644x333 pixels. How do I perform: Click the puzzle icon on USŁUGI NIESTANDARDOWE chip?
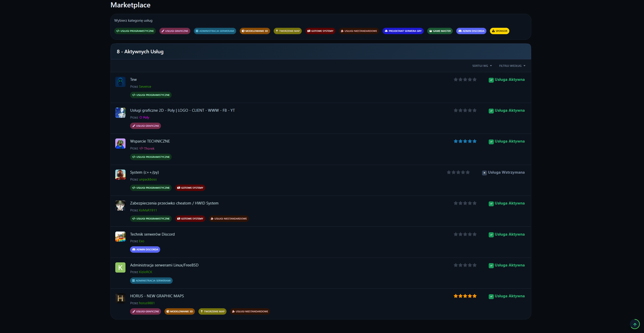[x=342, y=31]
